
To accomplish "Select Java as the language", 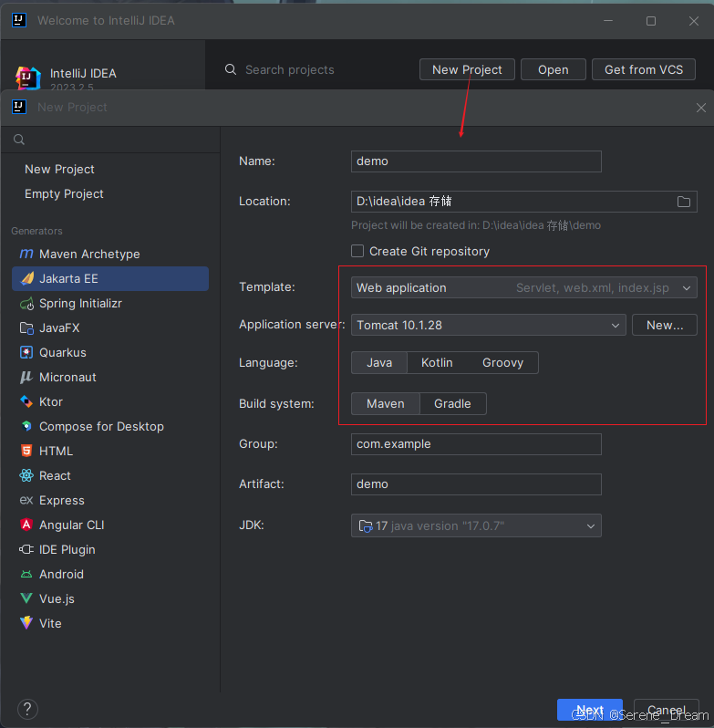I will [379, 362].
